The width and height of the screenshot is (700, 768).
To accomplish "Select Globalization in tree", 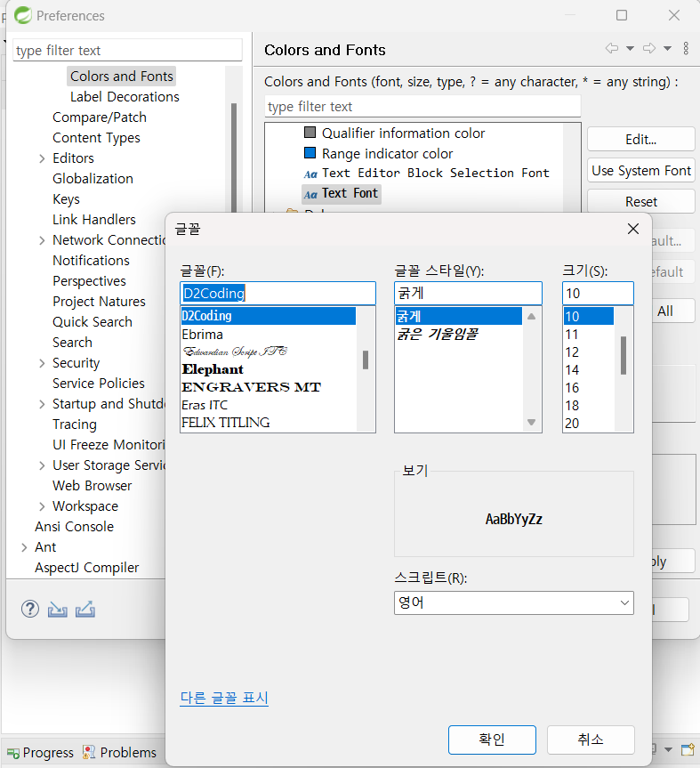I will 93,179.
